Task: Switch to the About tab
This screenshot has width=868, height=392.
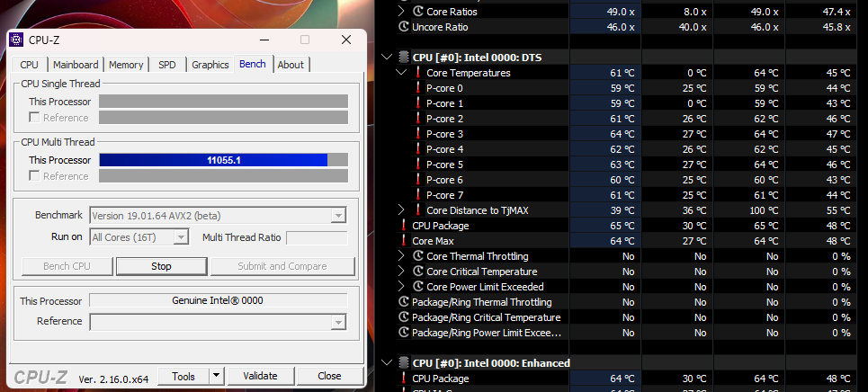Action: click(291, 65)
